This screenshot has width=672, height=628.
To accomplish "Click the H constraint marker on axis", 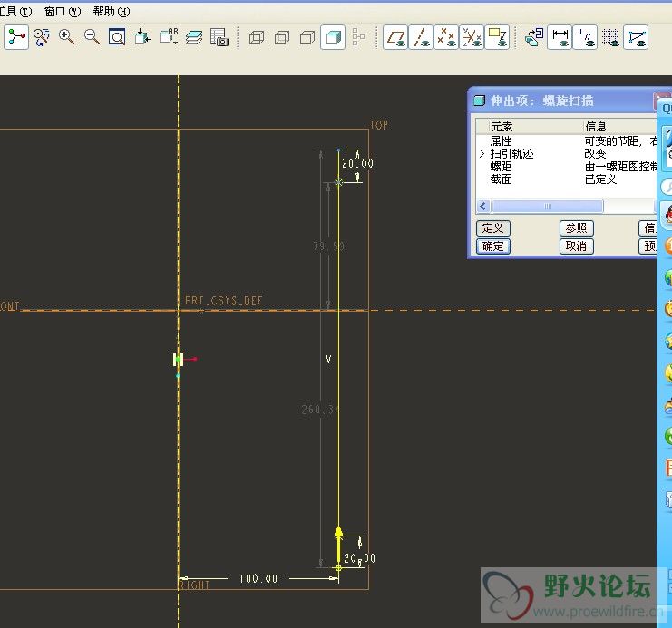I will tap(179, 359).
